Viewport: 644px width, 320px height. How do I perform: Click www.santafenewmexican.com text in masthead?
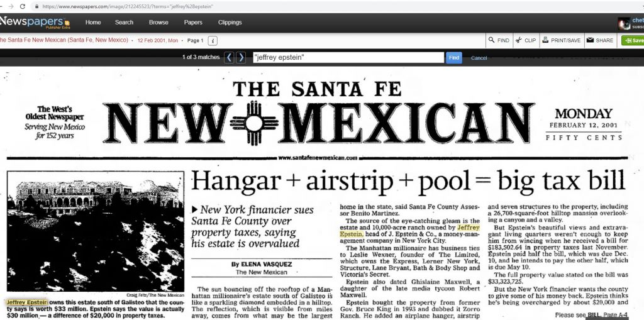point(318,158)
